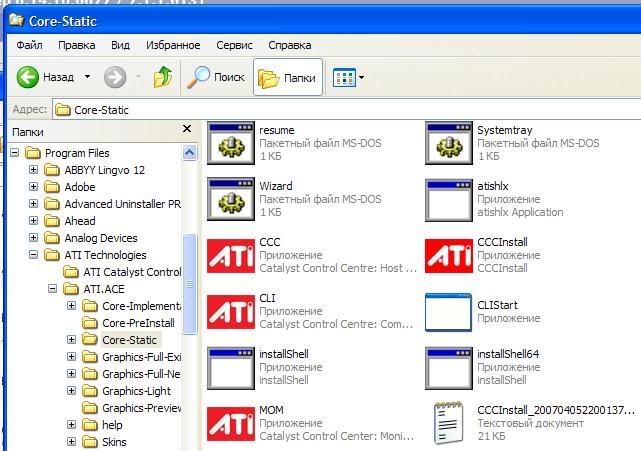Select the Wizard batch file icon
Viewport: 641px width, 451px height.
(231, 199)
